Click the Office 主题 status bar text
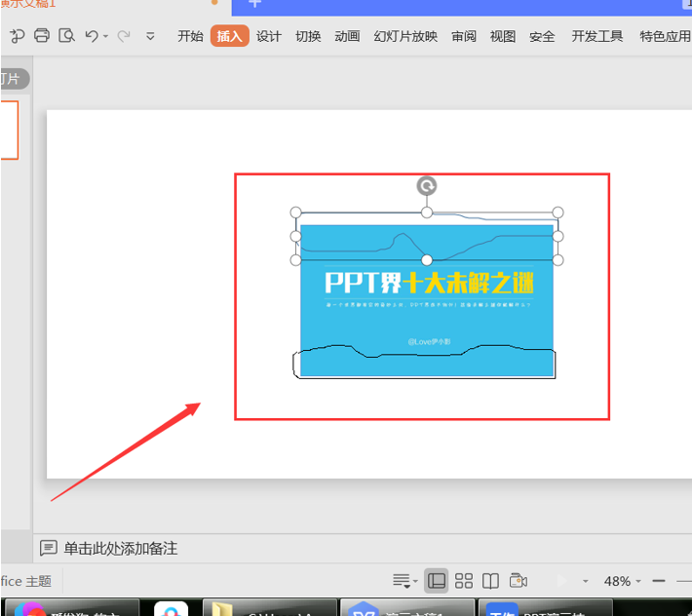The image size is (692, 616). (26, 581)
